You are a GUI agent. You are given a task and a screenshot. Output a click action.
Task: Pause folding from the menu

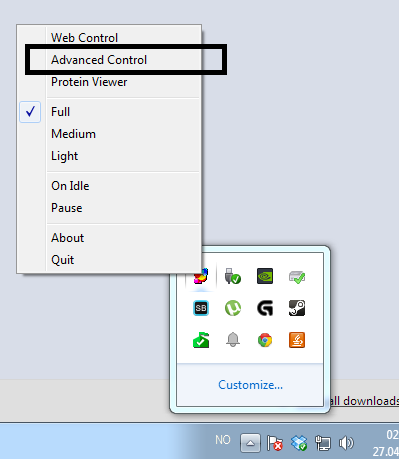coord(109,208)
